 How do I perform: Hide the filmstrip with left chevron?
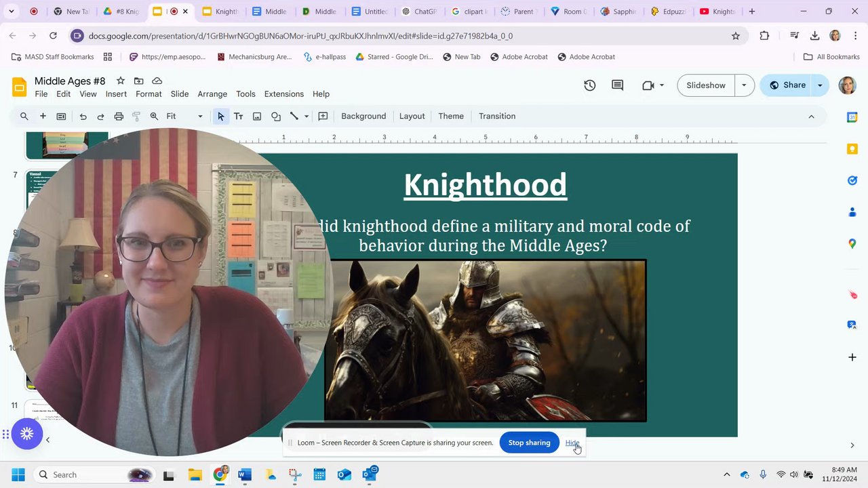47,440
